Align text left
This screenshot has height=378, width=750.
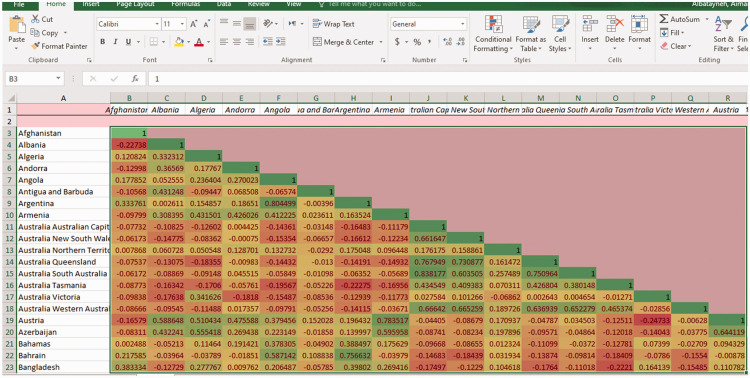pos(223,42)
